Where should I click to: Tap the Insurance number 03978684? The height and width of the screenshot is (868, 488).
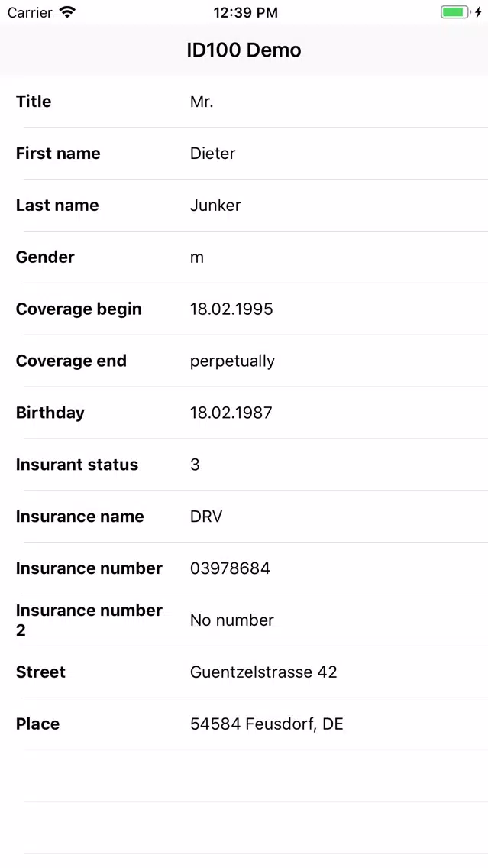coord(230,568)
